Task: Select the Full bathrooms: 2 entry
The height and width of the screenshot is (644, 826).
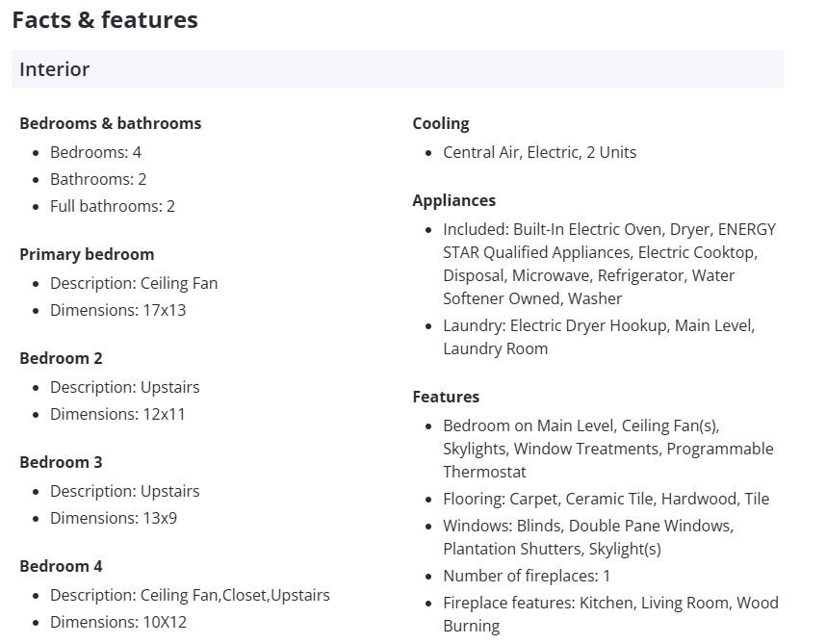Action: point(113,206)
